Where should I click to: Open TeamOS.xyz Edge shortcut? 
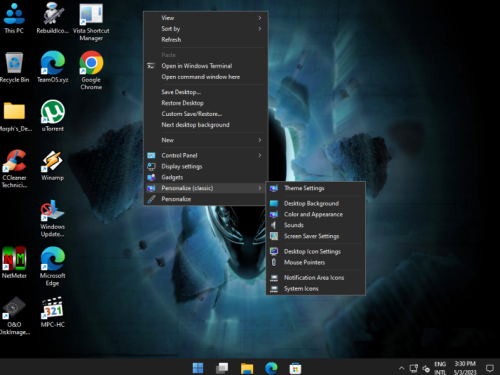[x=53, y=67]
